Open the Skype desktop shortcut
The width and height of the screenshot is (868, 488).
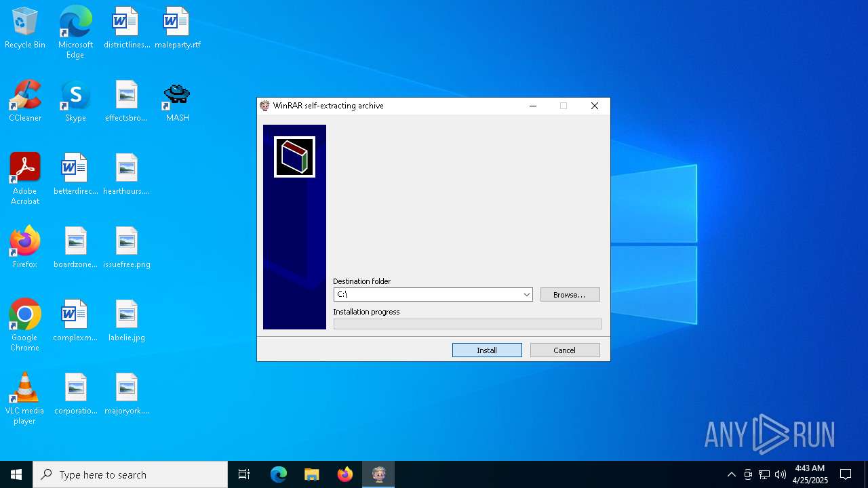coord(75,102)
